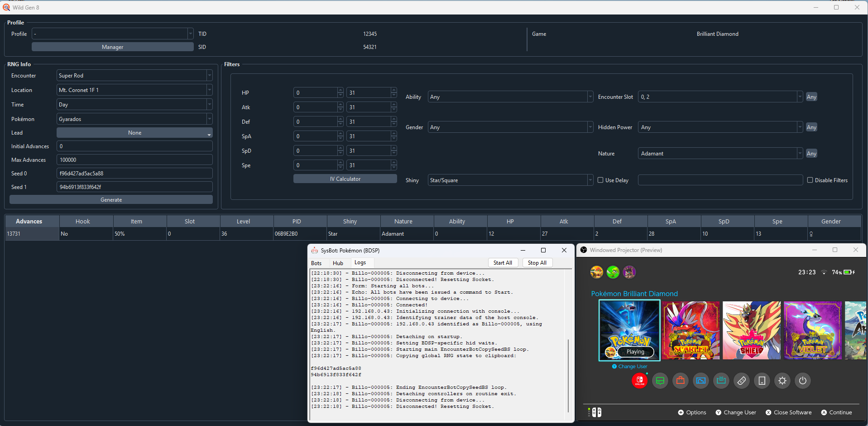Switch to the Bots tab in SysBot
Viewport: 868px width, 426px height.
pos(317,263)
